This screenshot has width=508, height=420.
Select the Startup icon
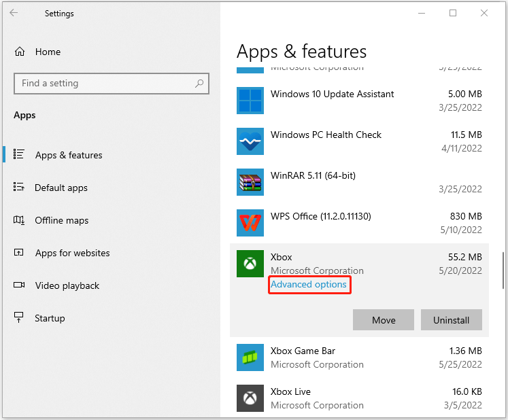[19, 317]
